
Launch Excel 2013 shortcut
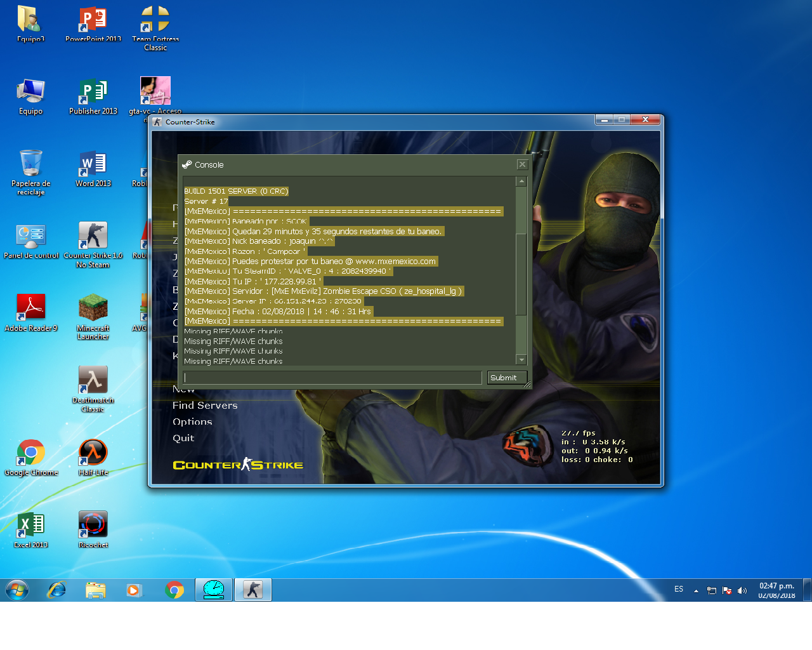click(x=30, y=530)
